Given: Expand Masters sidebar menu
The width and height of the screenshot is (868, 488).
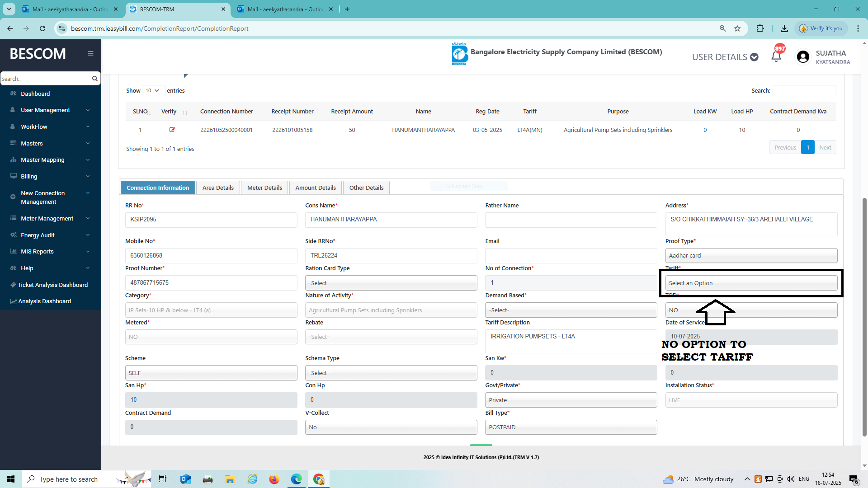Looking at the screenshot, I should click(x=50, y=143).
